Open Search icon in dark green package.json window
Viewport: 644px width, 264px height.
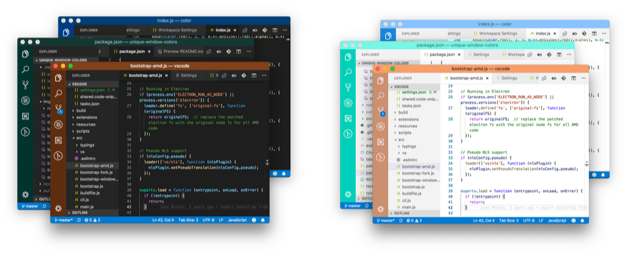[26, 69]
